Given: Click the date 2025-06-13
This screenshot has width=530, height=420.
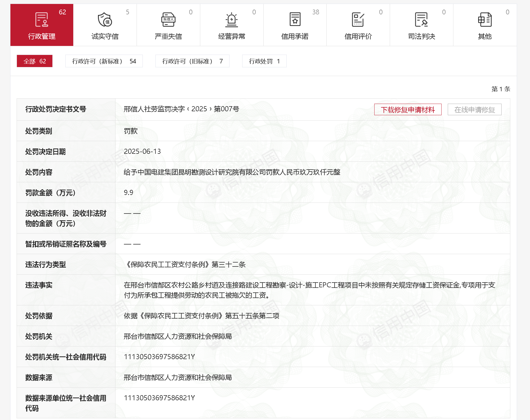Looking at the screenshot, I should click(142, 152).
